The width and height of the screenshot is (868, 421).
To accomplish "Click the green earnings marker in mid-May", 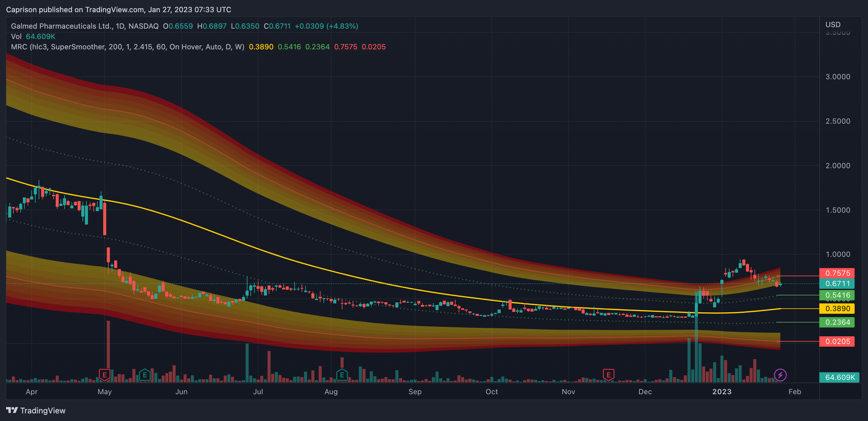I will [x=145, y=375].
